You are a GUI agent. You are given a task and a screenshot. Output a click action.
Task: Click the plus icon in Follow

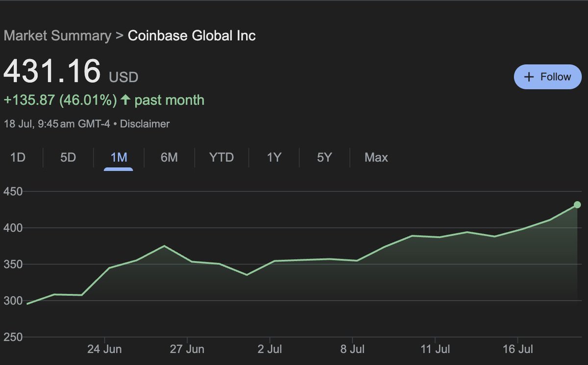coord(529,77)
